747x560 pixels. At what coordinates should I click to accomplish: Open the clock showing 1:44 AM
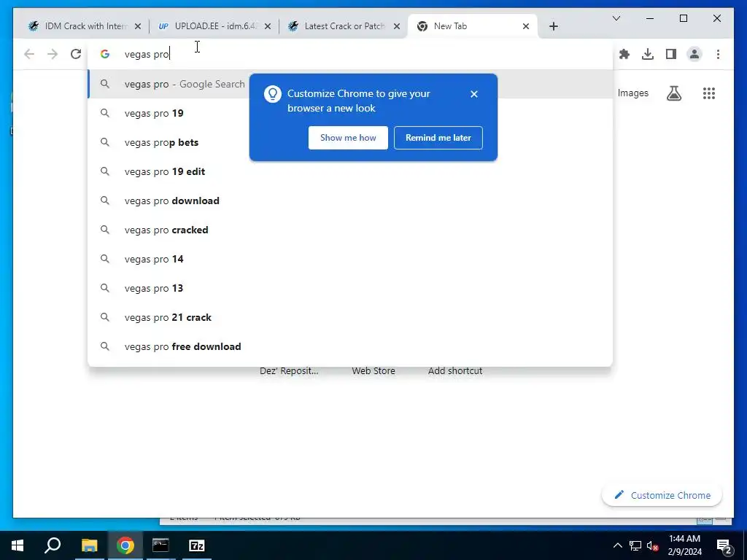pos(684,545)
